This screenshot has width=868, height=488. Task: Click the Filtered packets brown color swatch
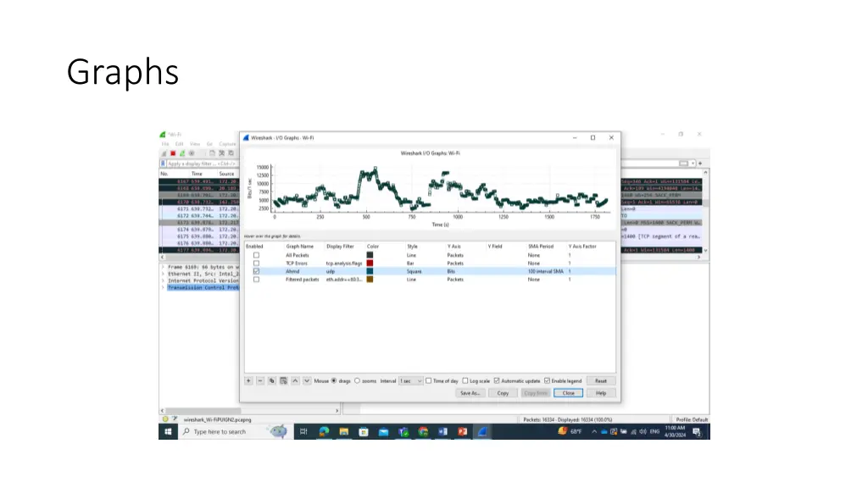coord(370,280)
